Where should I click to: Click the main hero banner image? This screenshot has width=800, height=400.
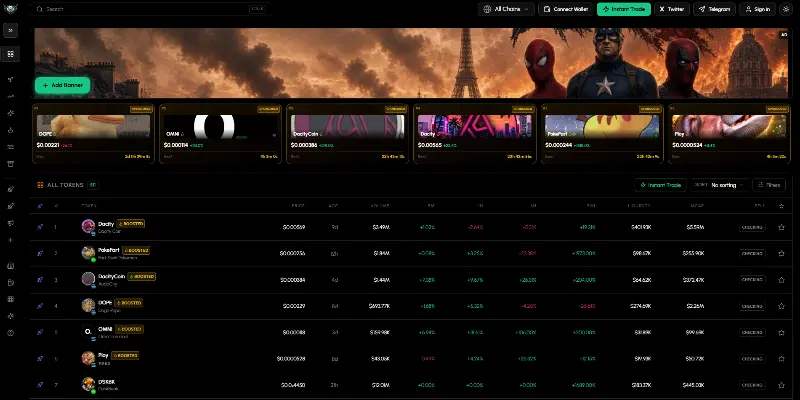(x=412, y=63)
